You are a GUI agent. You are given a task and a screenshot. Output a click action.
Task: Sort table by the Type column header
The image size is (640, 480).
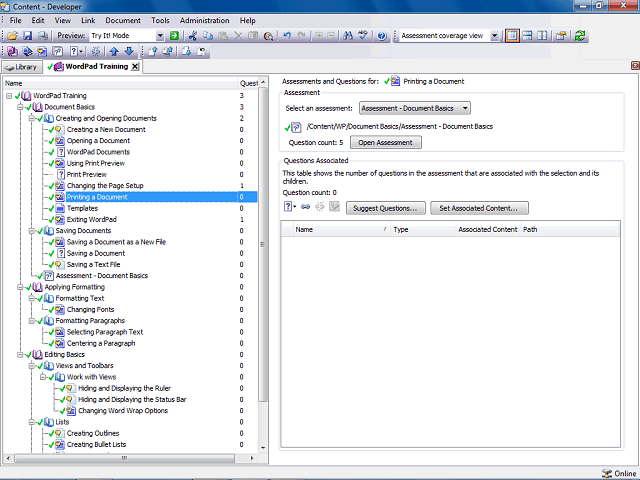click(423, 230)
